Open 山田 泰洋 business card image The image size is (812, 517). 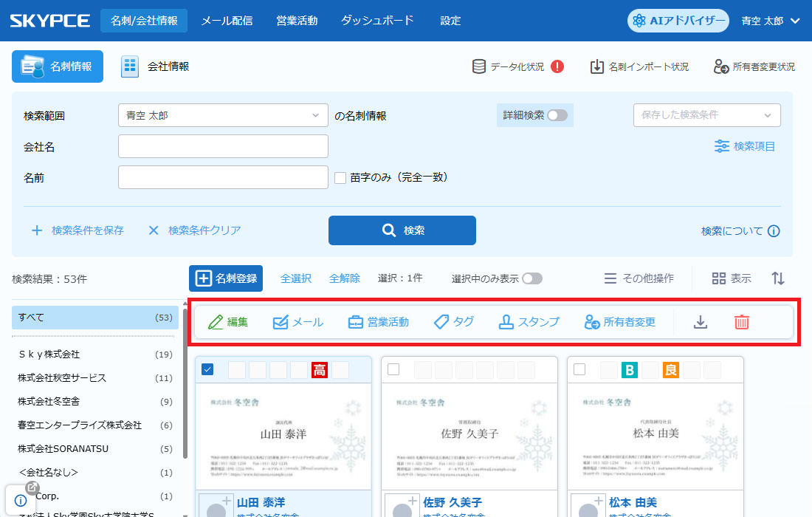pos(283,436)
